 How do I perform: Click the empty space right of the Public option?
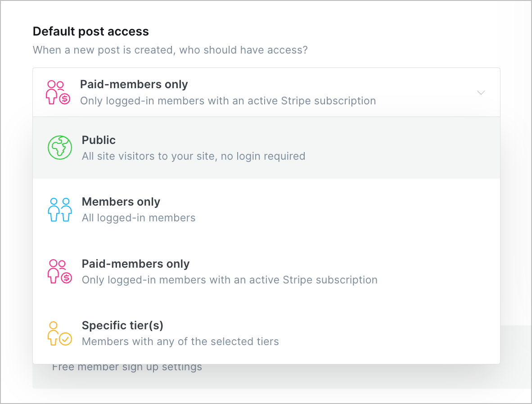pyautogui.click(x=396, y=148)
